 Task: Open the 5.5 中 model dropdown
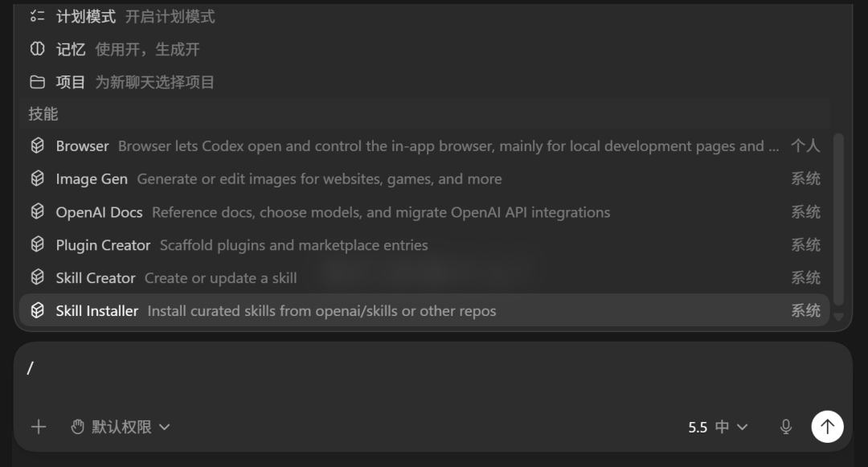pyautogui.click(x=718, y=427)
